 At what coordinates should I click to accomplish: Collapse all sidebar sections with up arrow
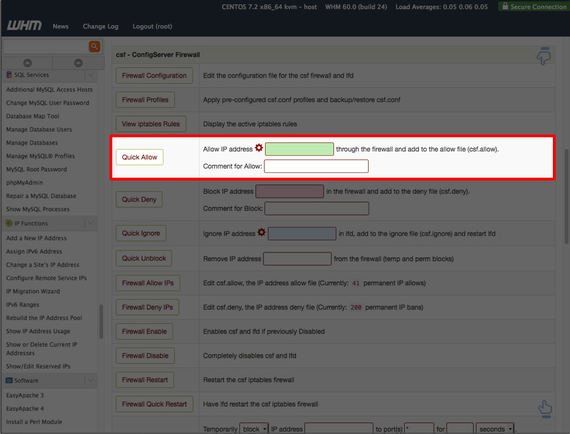[28, 63]
